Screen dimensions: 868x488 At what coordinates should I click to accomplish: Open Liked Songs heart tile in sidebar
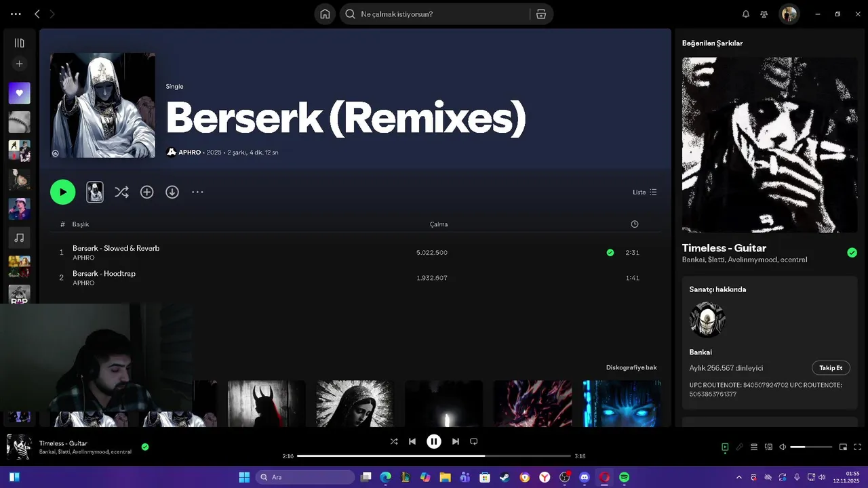pyautogui.click(x=19, y=93)
